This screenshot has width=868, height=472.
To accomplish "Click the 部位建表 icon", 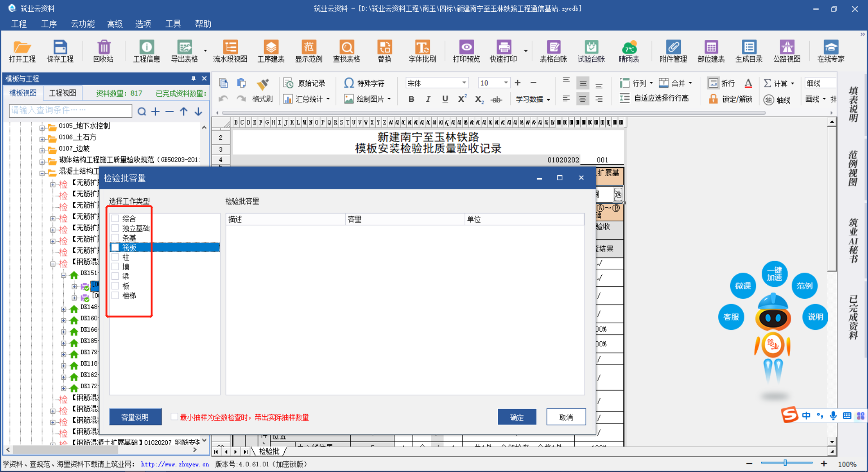I will click(x=711, y=51).
